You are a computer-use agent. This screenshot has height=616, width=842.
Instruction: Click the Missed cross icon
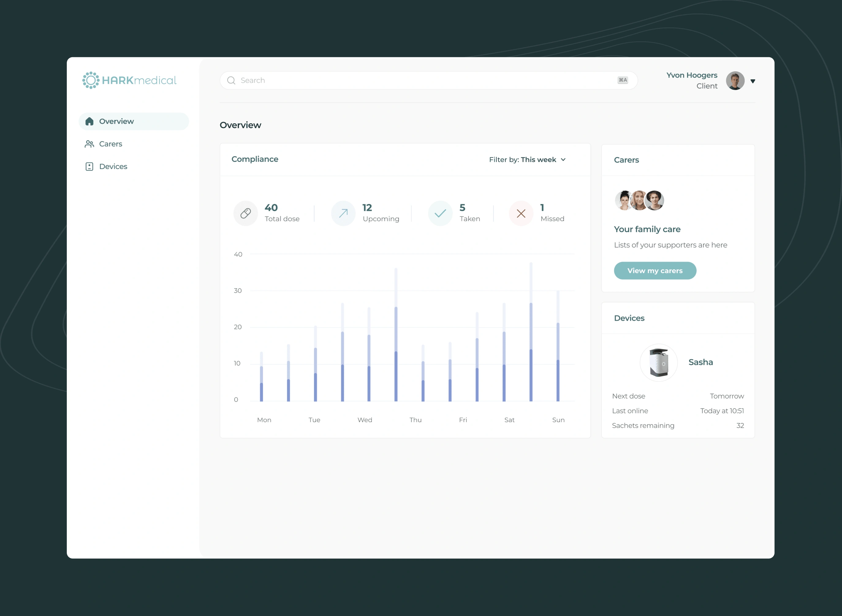tap(521, 213)
